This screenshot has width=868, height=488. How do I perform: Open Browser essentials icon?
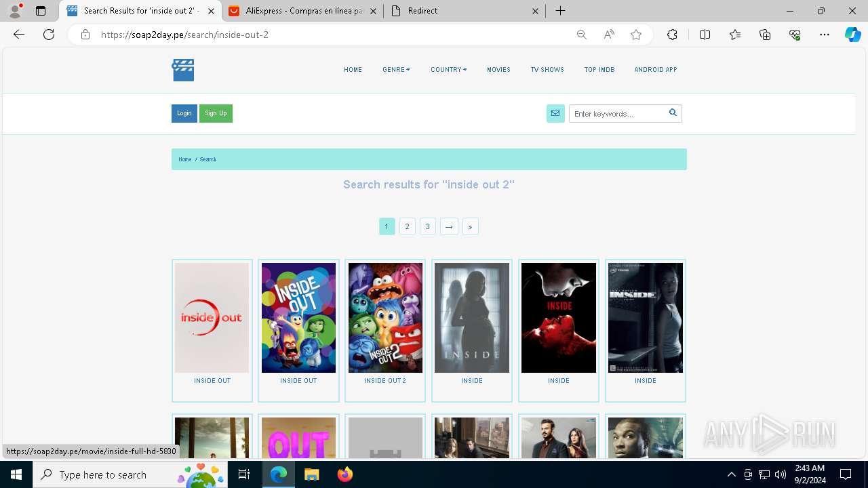coord(795,35)
